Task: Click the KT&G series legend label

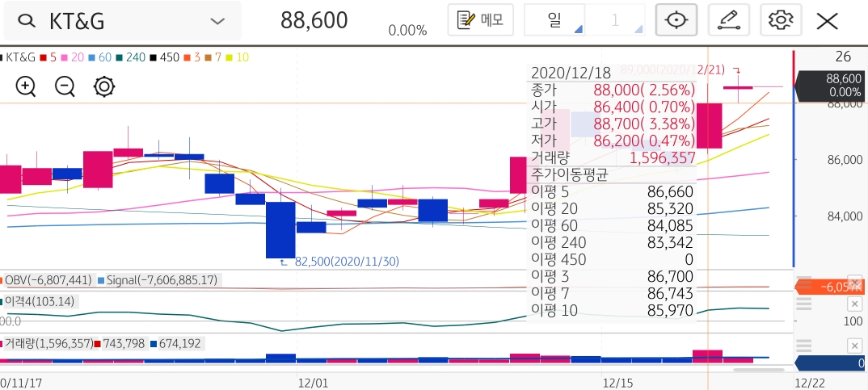Action: (x=19, y=57)
